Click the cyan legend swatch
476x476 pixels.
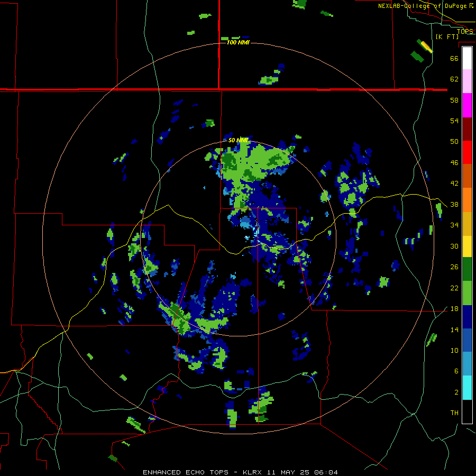[x=467, y=387]
